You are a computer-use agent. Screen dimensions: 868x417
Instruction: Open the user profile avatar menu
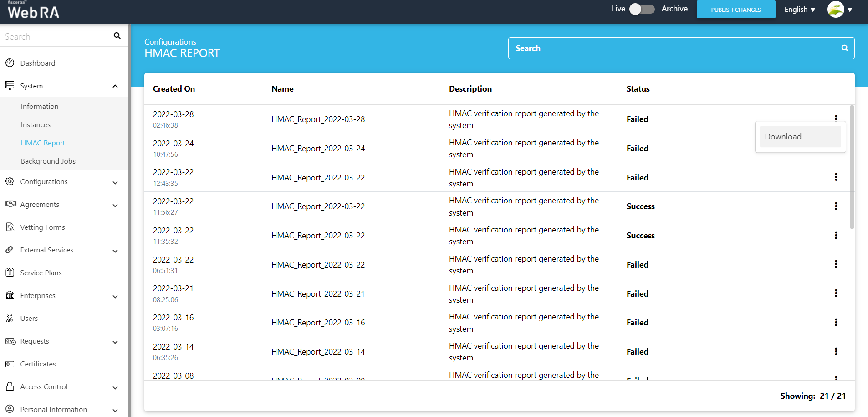(x=839, y=10)
